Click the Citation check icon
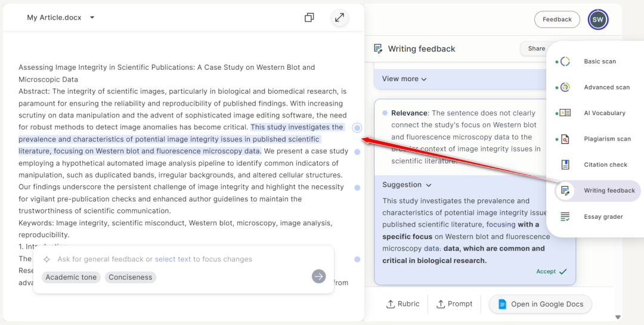This screenshot has width=644, height=325. tap(565, 165)
